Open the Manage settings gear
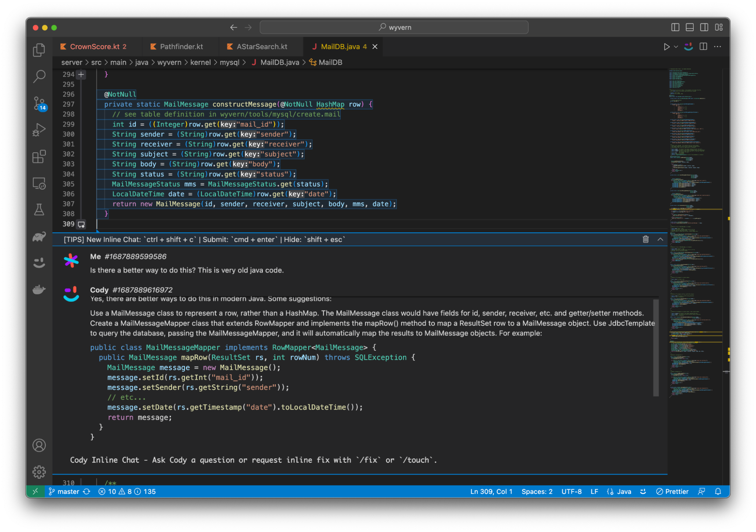Viewport: 756px width, 532px height. click(39, 472)
